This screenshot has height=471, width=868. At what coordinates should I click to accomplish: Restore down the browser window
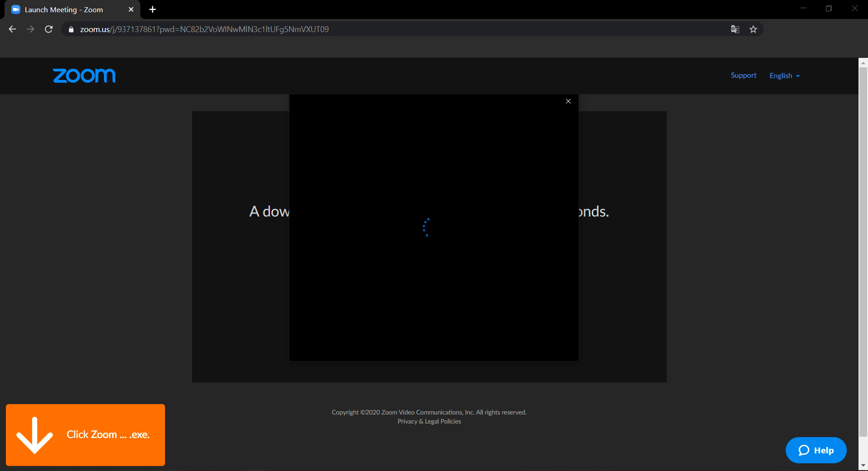click(829, 9)
